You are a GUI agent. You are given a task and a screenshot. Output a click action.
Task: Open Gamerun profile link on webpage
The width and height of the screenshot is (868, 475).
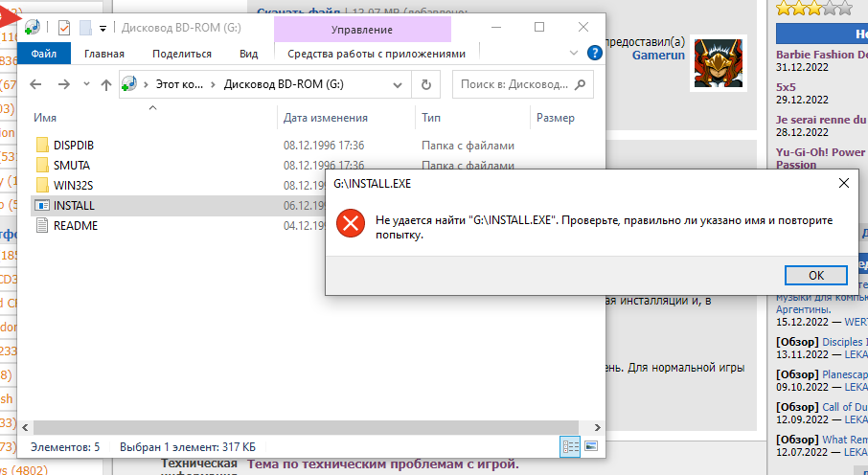[x=658, y=55]
